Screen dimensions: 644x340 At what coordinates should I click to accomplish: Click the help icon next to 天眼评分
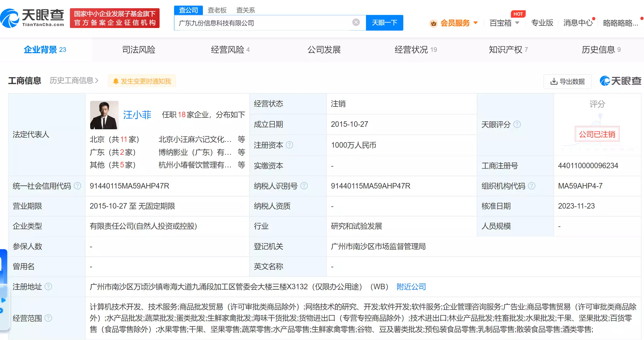pos(517,125)
